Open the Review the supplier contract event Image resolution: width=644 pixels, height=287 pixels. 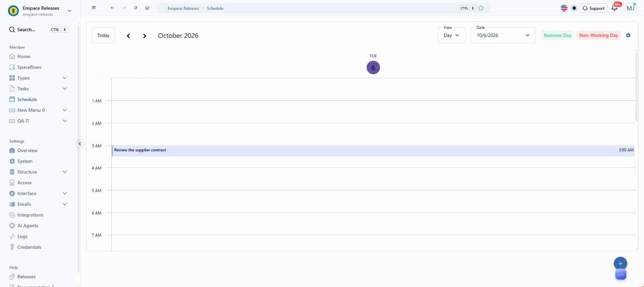click(373, 150)
